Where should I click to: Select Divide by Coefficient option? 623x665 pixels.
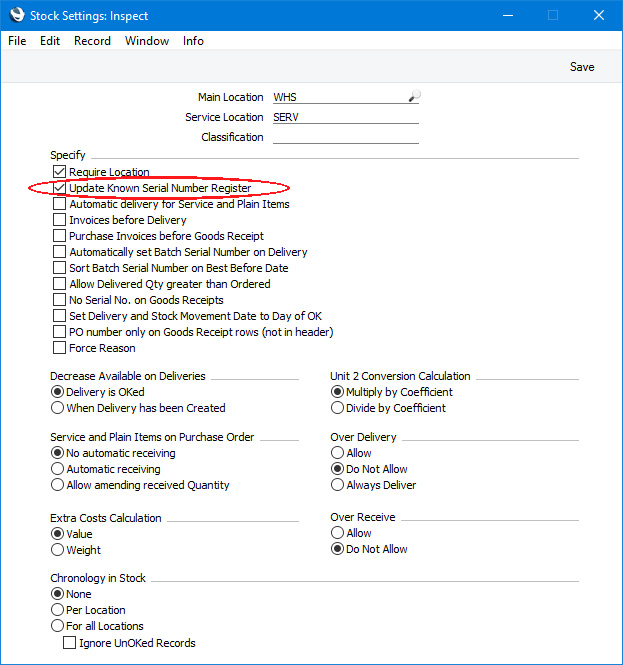(x=337, y=408)
